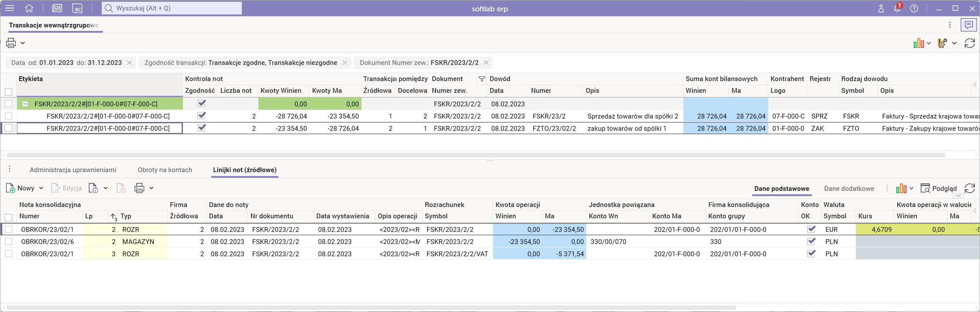Open the user profile icon

coord(881,8)
